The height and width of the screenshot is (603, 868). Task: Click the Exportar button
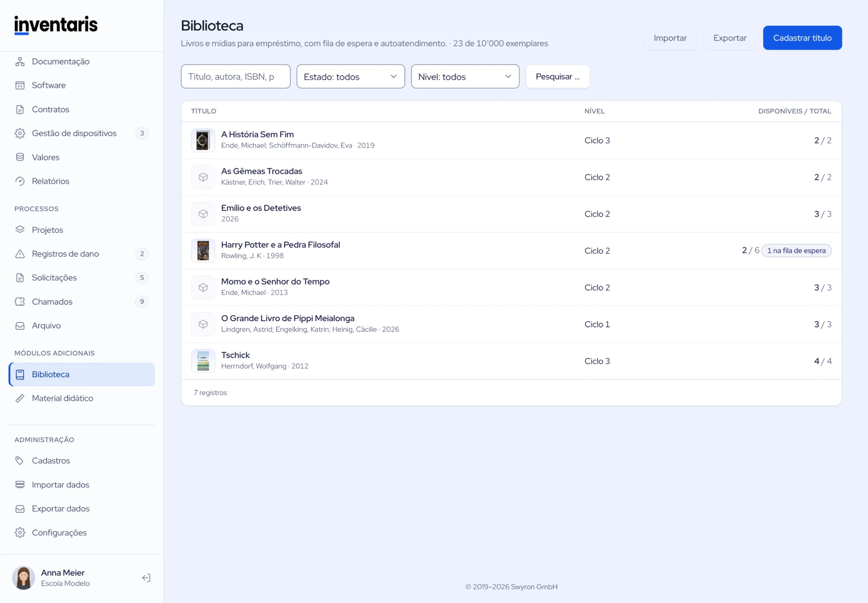pyautogui.click(x=730, y=38)
